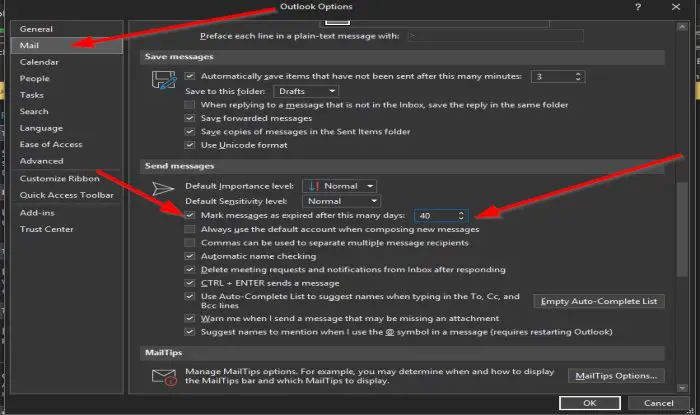This screenshot has height=415, width=700.
Task: Toggle Use Unicode format checkbox
Action: coord(190,145)
